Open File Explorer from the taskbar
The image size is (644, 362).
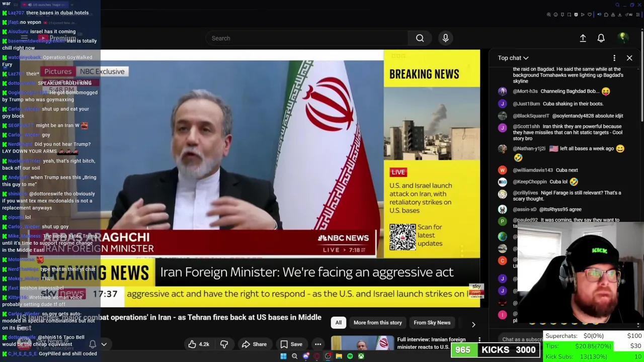[339, 356]
